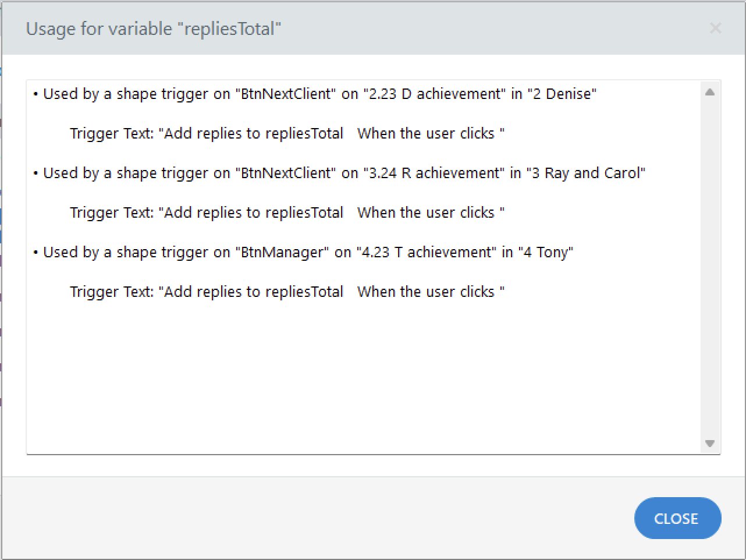Select the "3.24 R achievement" usage line
Viewport: 746px width, 560px height.
(339, 173)
